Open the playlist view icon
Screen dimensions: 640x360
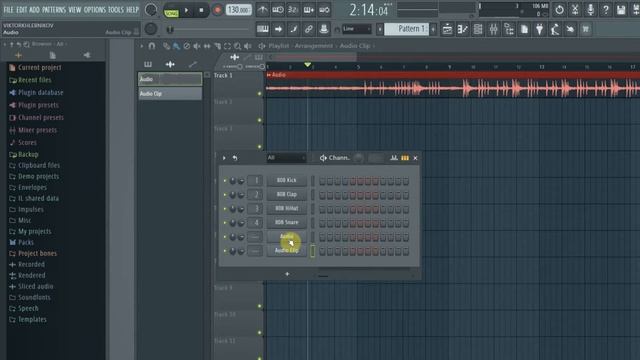447,29
